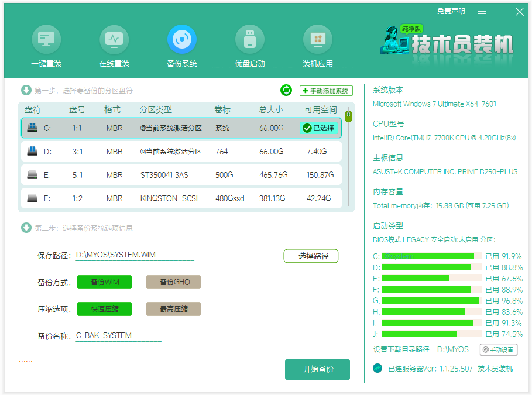Select 最高压缩 compression option

[173, 309]
